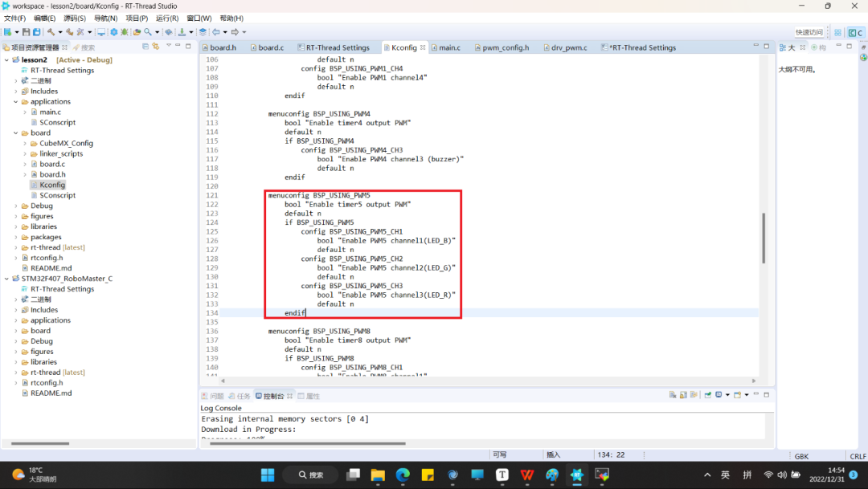
Task: Click the build hammer icon in toolbar
Action: pyautogui.click(x=50, y=32)
